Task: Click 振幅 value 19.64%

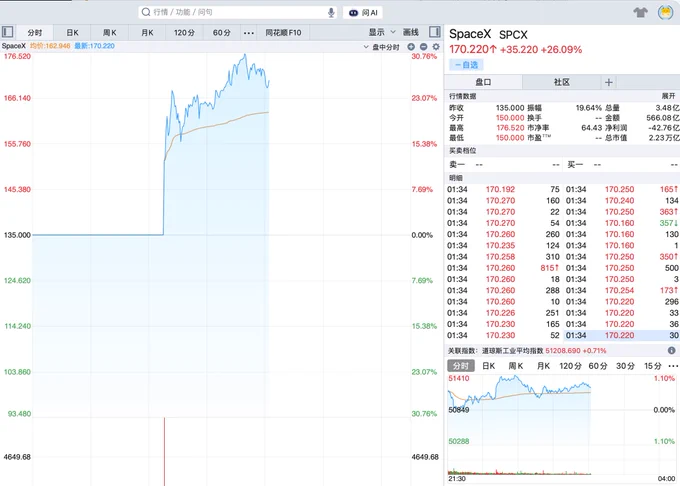Action: (588, 108)
